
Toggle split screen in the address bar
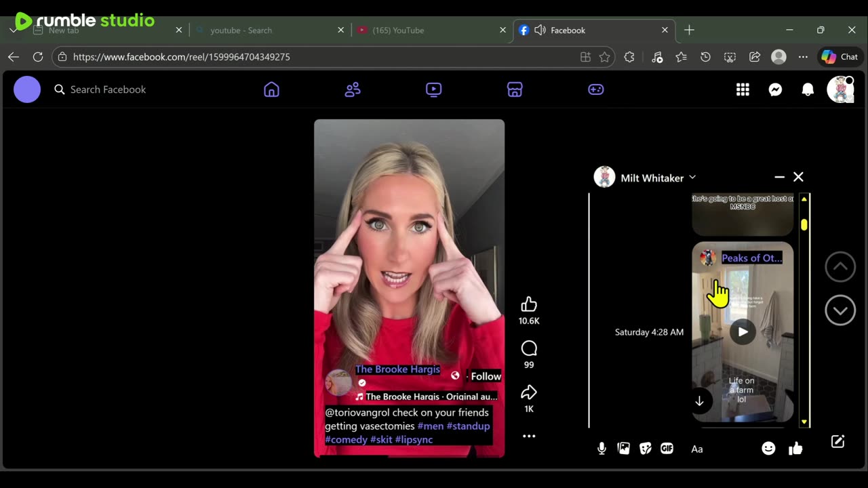pyautogui.click(x=585, y=57)
